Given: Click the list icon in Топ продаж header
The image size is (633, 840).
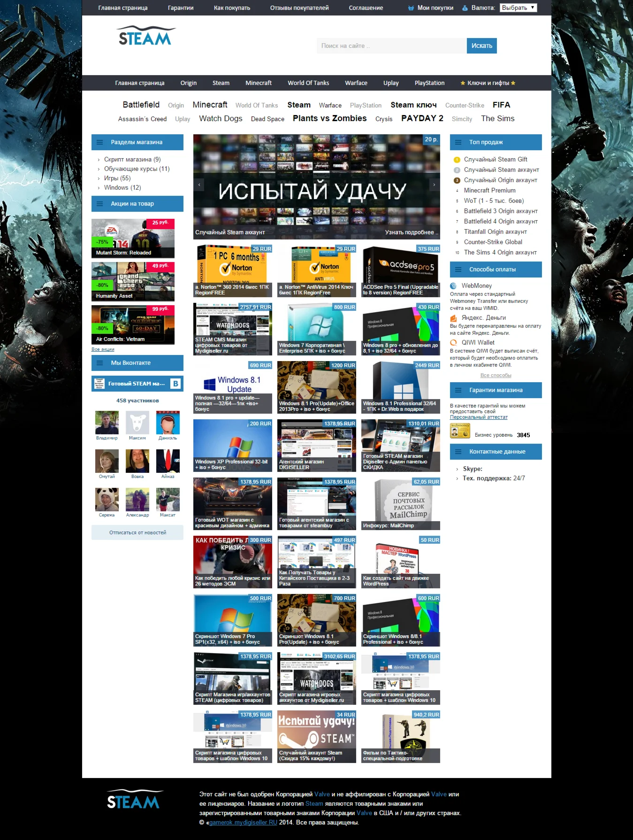Looking at the screenshot, I should [x=458, y=142].
